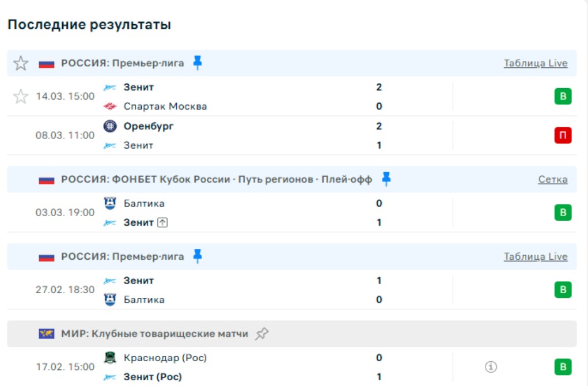588x386 pixels.
Task: Open the Сетка bracket link
Action: 552,180
